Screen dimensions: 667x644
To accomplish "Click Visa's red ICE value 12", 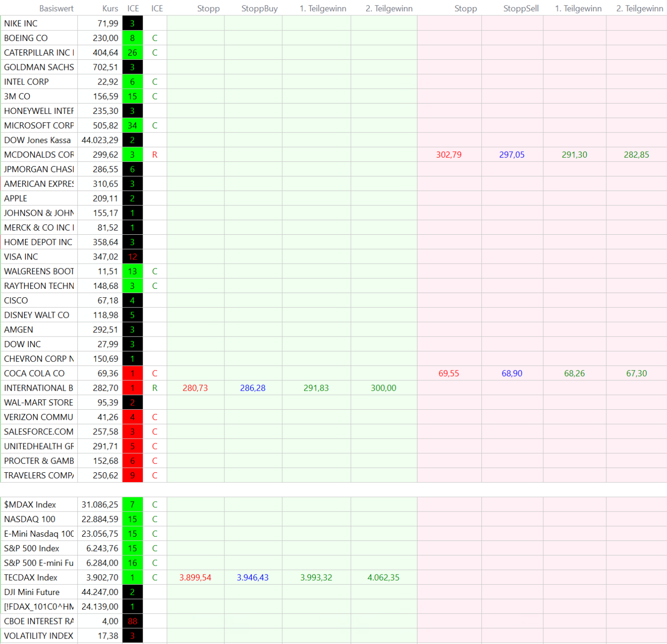I will coord(132,257).
